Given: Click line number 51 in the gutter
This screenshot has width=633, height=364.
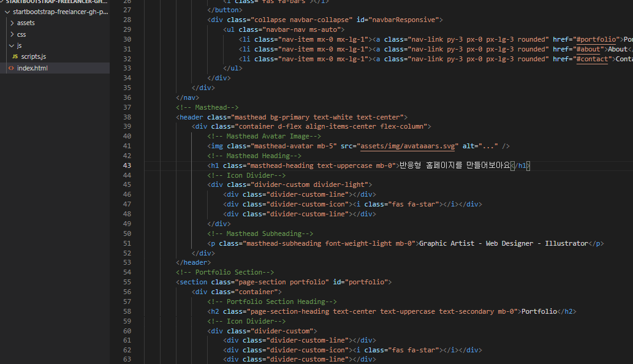Looking at the screenshot, I should click(127, 243).
